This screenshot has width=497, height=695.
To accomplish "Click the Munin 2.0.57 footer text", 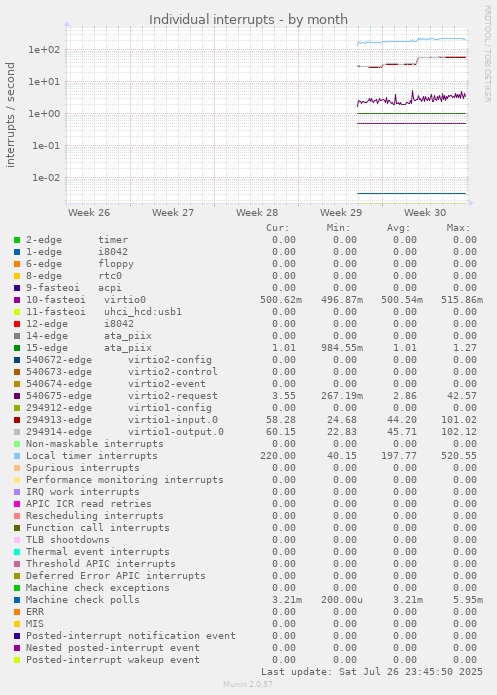I will click(x=248, y=684).
